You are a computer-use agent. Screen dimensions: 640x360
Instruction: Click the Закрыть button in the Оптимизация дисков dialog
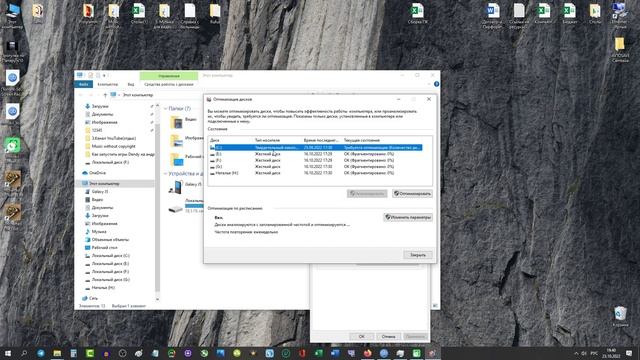click(418, 255)
